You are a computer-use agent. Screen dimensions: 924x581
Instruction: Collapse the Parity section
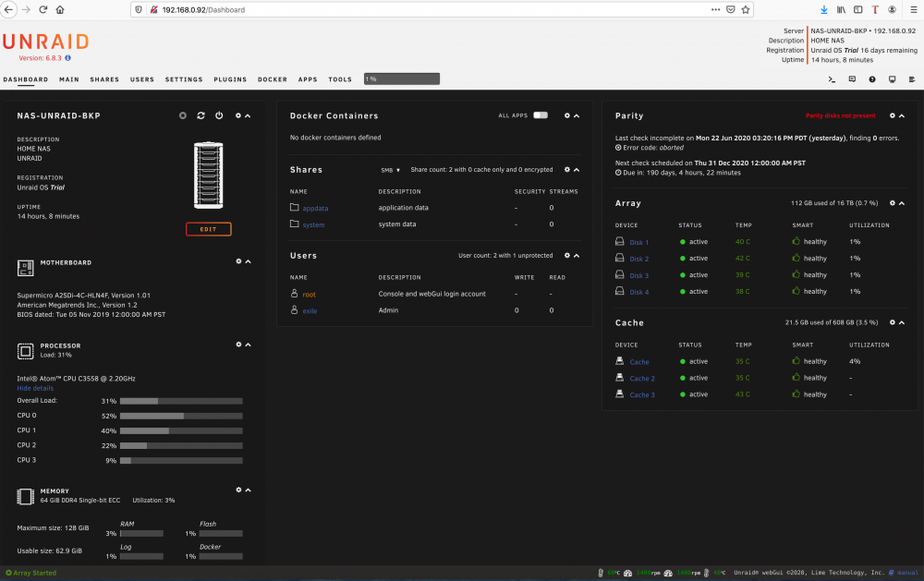(x=902, y=115)
